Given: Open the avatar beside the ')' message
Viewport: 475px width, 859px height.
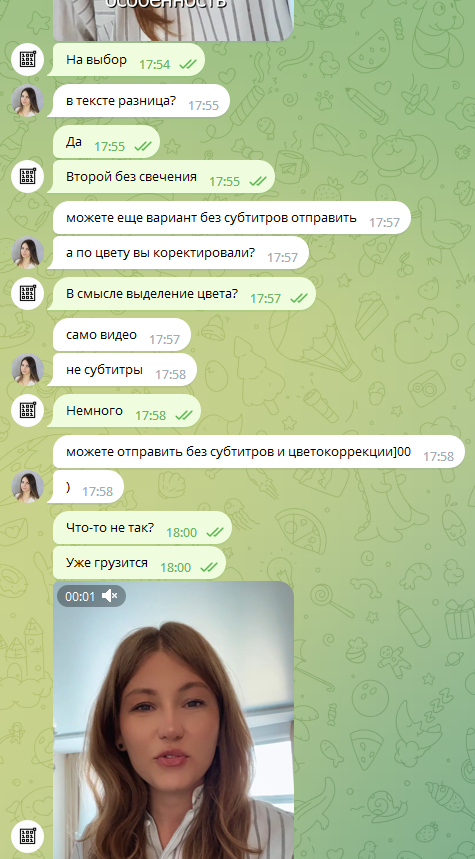Looking at the screenshot, I should (x=28, y=486).
